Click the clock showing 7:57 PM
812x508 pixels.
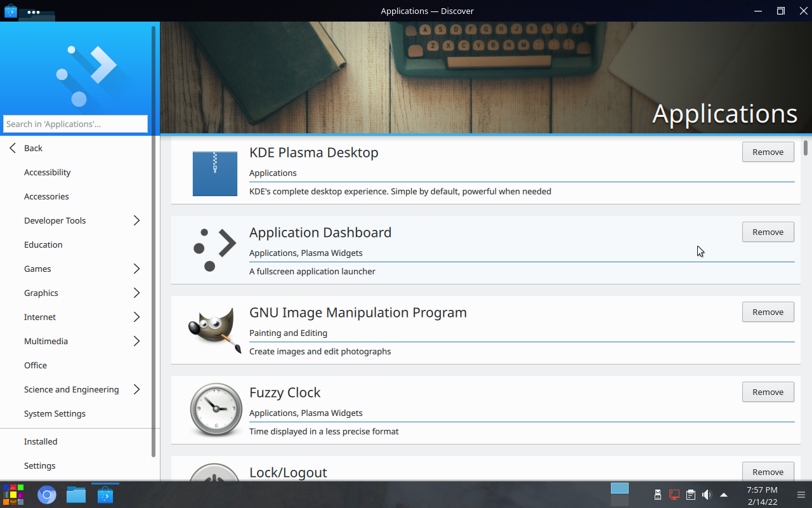click(x=762, y=490)
